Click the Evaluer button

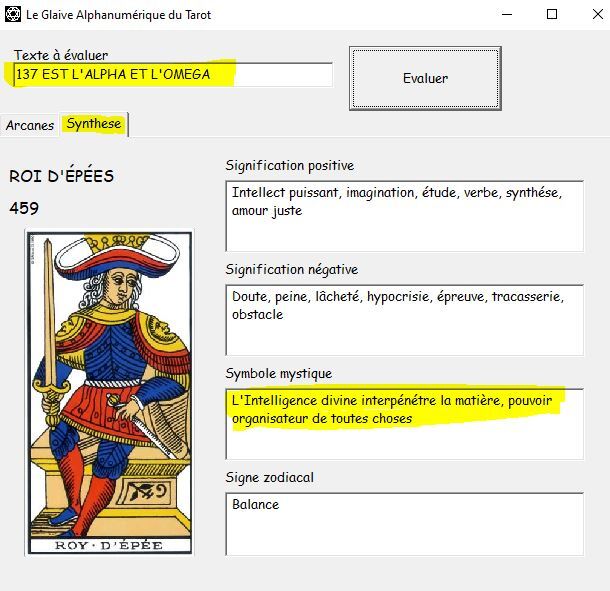(425, 78)
